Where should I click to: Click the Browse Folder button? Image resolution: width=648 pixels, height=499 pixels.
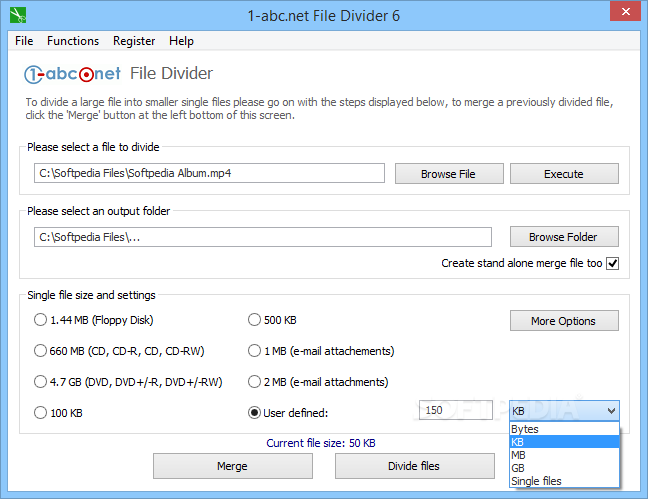pyautogui.click(x=564, y=236)
